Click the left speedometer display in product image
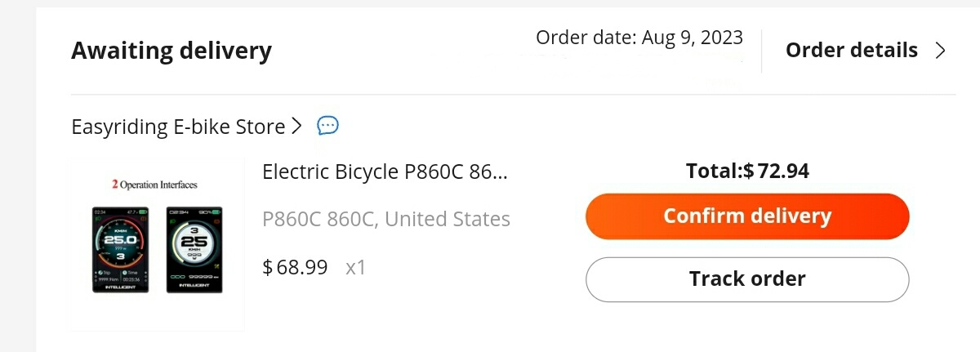 120,250
